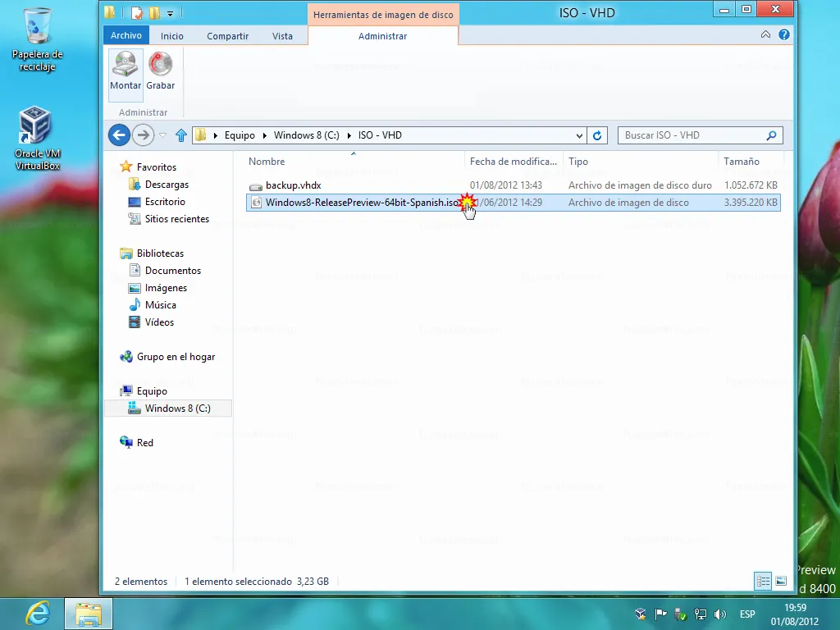The width and height of the screenshot is (840, 630).
Task: Open the Música library
Action: coord(160,305)
